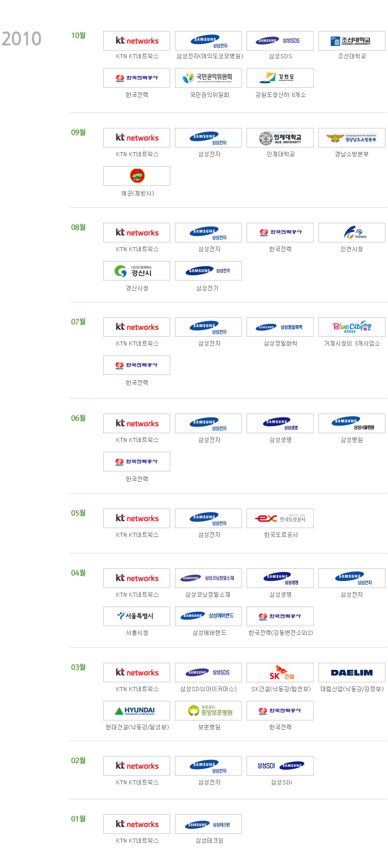Open the Gangwon-do logo in 10월

[280, 78]
